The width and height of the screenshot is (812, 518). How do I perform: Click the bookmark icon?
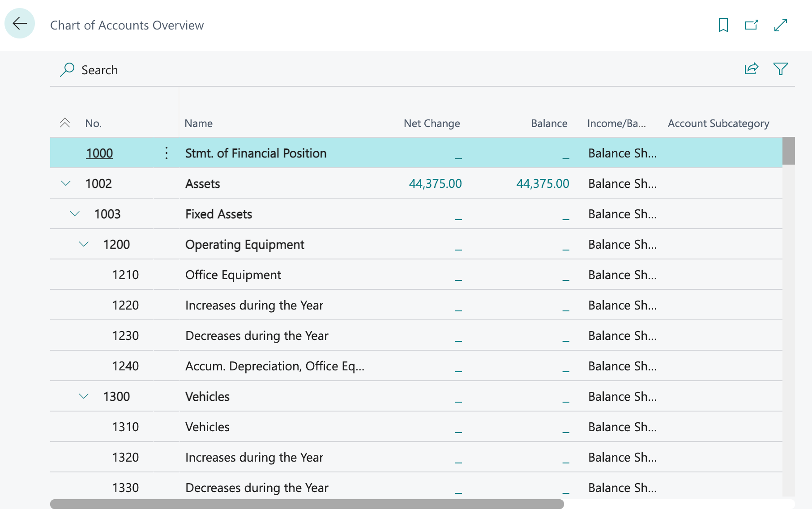pyautogui.click(x=723, y=25)
